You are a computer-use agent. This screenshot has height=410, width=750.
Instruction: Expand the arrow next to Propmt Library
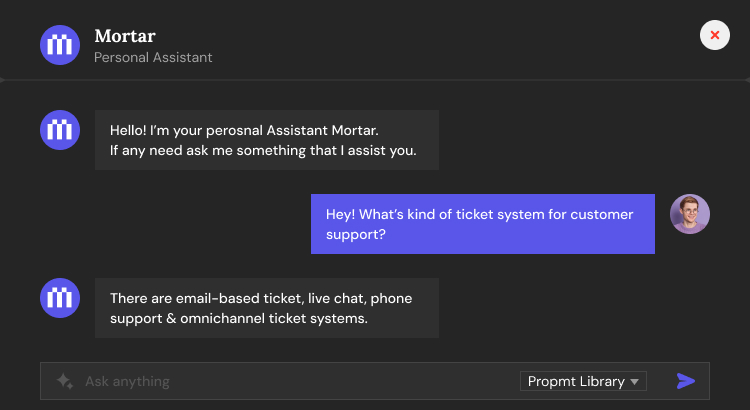[x=634, y=382]
